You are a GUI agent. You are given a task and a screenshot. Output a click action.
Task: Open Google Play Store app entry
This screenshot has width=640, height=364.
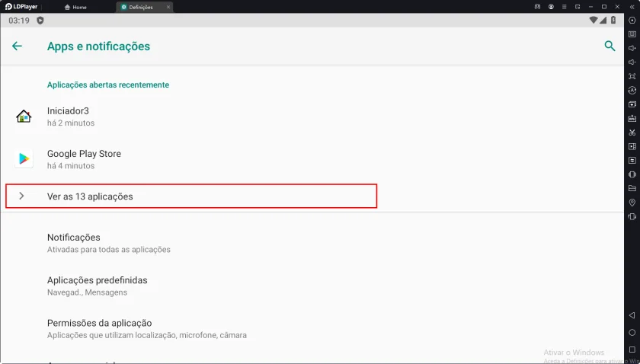click(312, 159)
